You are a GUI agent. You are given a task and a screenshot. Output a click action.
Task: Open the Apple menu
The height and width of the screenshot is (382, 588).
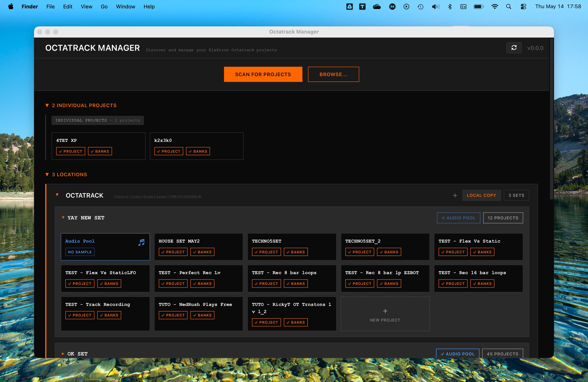(11, 6)
